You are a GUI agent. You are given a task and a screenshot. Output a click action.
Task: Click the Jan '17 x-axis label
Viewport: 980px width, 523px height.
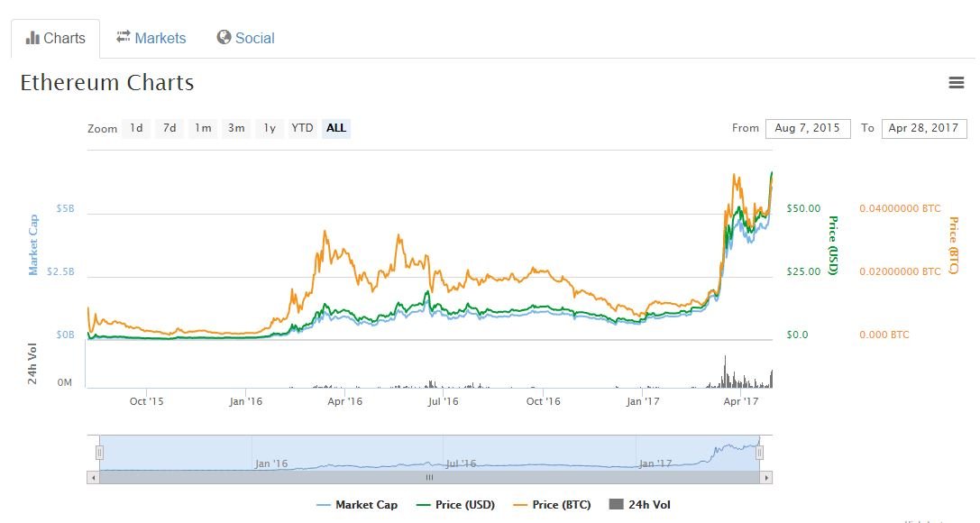tap(643, 401)
